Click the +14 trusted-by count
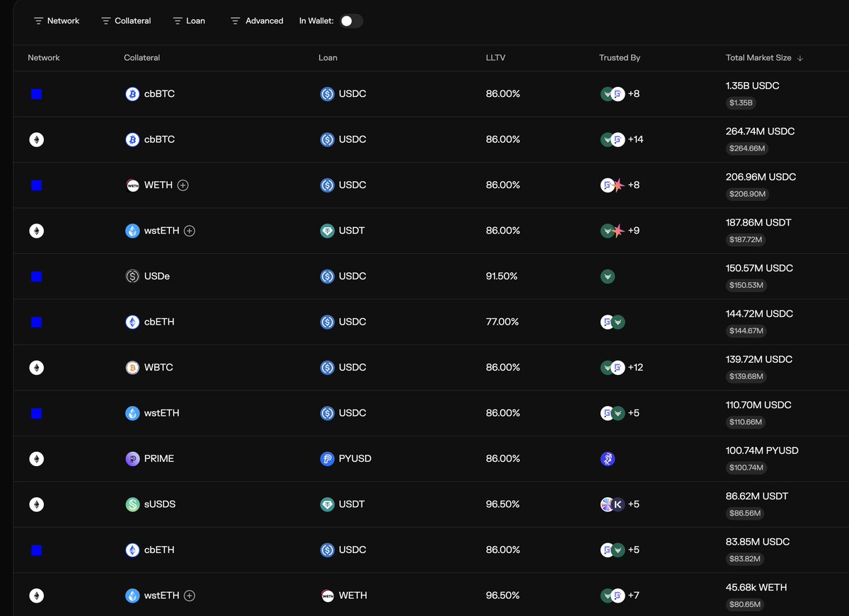This screenshot has width=849, height=616. [x=635, y=139]
